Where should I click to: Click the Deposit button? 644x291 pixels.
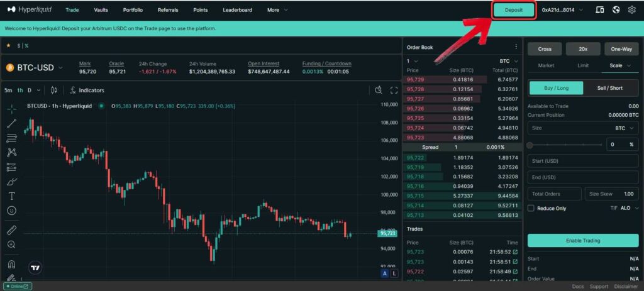(x=514, y=10)
